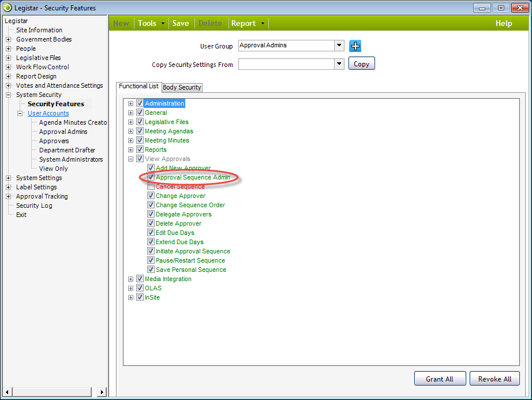Select Site Information in the sidebar
Image resolution: width=532 pixels, height=400 pixels.
tap(39, 30)
